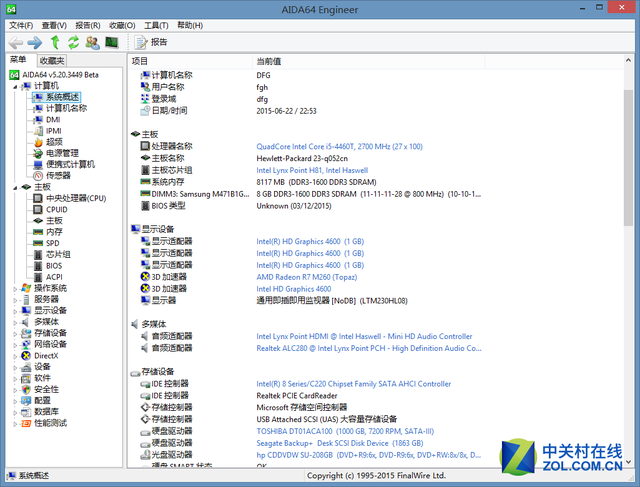Open the 工具(T) menu
The image size is (640, 487).
click(x=156, y=25)
